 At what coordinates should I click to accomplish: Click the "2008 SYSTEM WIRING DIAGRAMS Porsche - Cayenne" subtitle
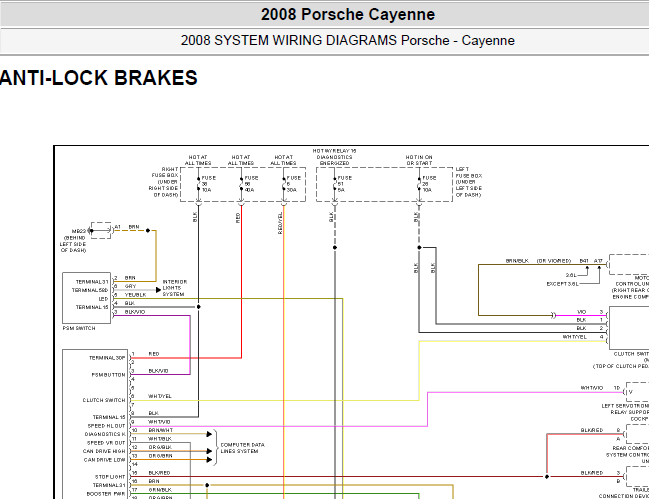(x=348, y=41)
